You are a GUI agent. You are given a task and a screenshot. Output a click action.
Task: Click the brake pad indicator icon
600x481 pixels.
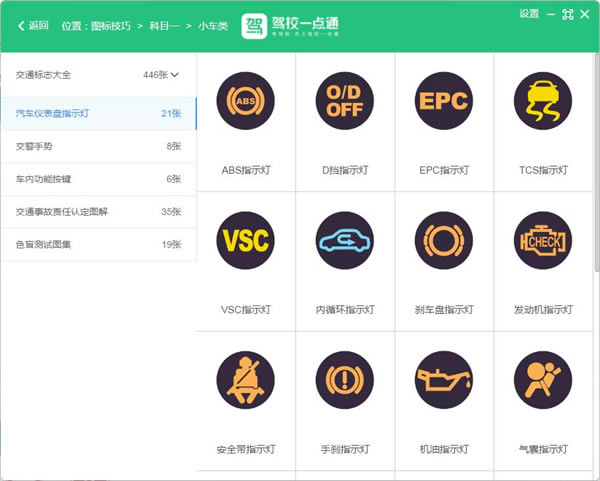click(444, 241)
